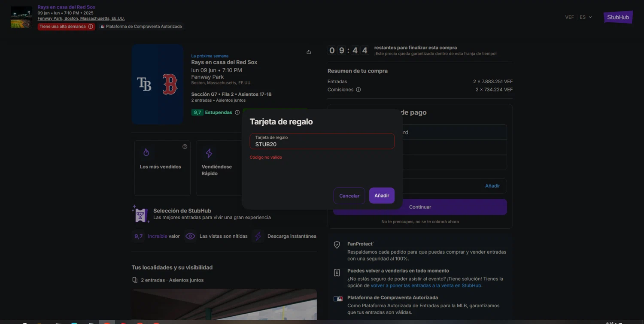Viewport: 644px width, 324px height.
Task: Open volver a poner las entradas a la venta link
Action: click(x=426, y=285)
